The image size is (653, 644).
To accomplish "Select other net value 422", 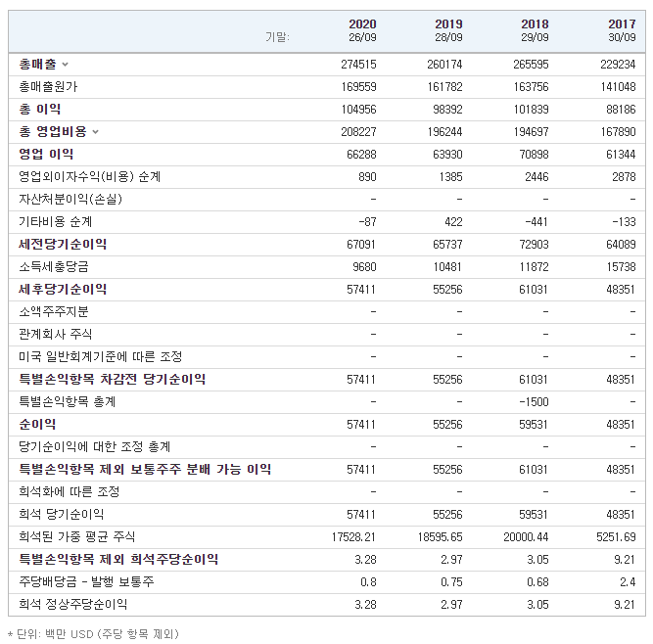I will (453, 222).
